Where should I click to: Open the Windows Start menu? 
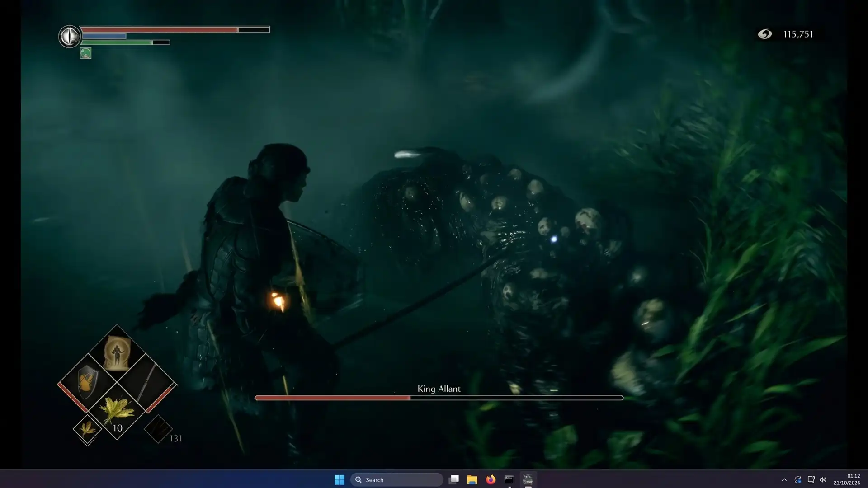click(x=339, y=479)
